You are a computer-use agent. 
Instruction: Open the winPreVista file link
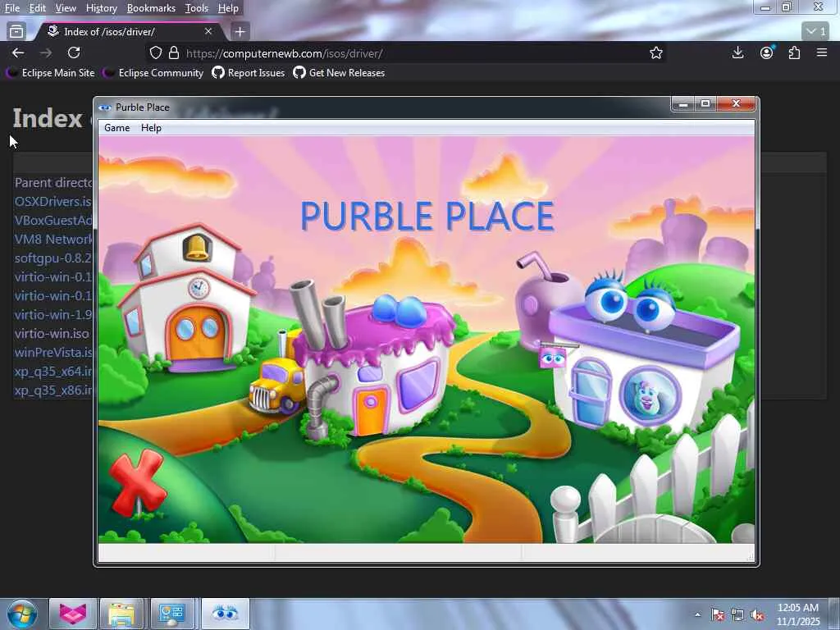coord(53,352)
